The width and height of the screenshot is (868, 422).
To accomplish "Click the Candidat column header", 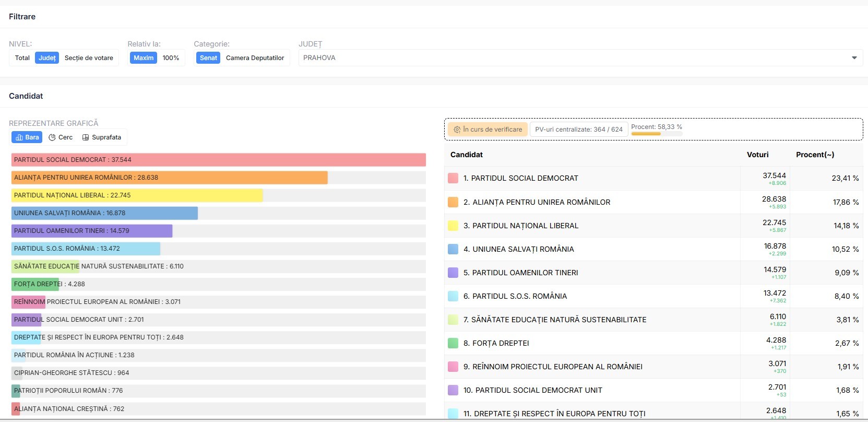I will tap(467, 155).
